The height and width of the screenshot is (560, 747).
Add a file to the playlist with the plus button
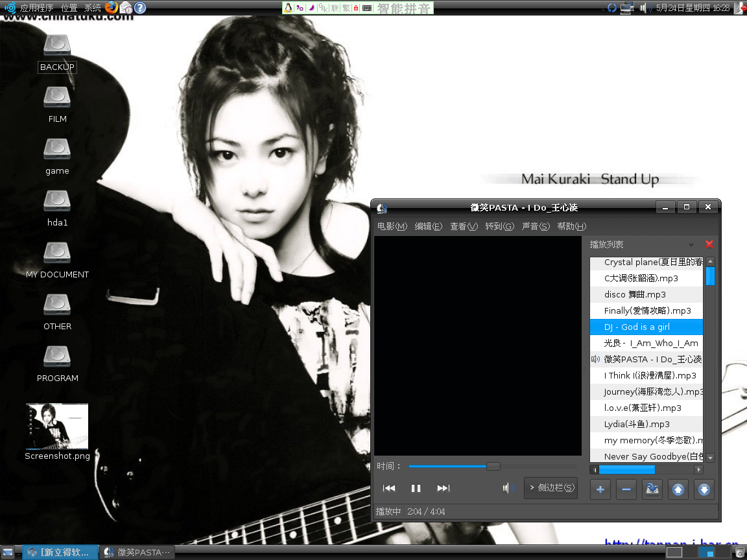pos(600,489)
